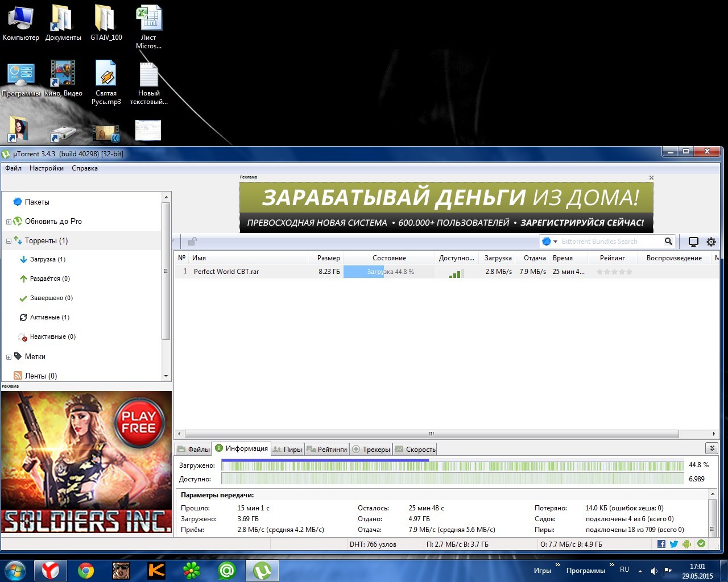Viewport: 728px width, 582px height.
Task: Open the uTorrent preferences gear icon
Action: click(x=711, y=242)
